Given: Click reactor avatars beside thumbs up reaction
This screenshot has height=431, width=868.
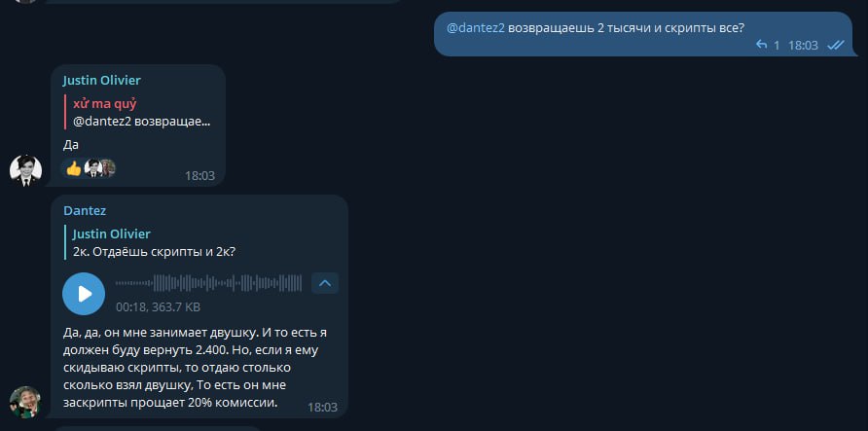Looking at the screenshot, I should pyautogui.click(x=100, y=168).
